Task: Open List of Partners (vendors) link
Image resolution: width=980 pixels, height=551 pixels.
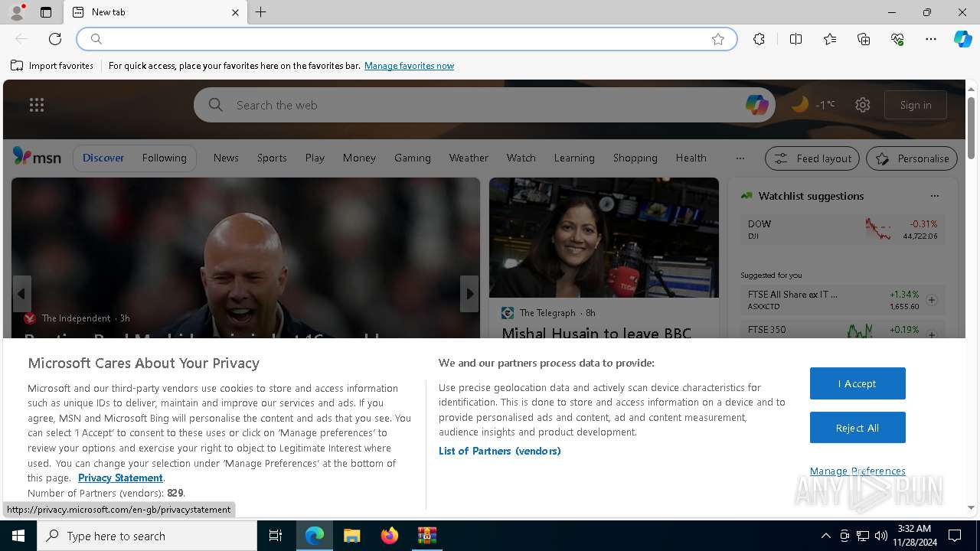Action: 500,451
